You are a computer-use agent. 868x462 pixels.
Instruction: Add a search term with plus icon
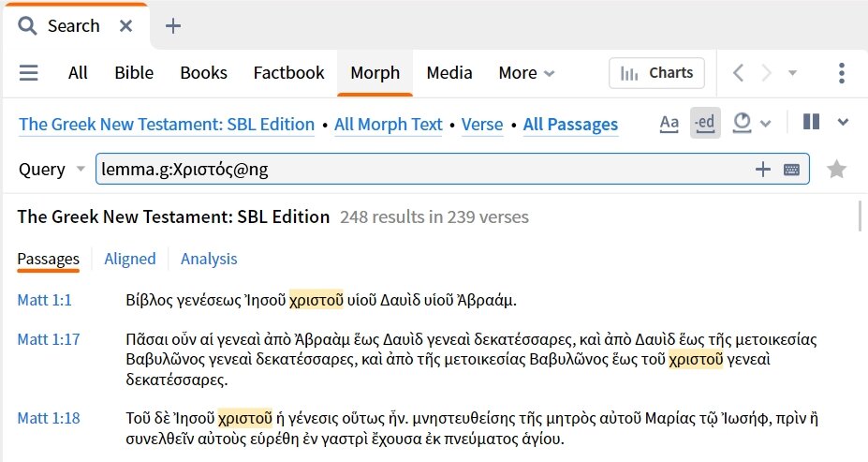[x=763, y=170]
